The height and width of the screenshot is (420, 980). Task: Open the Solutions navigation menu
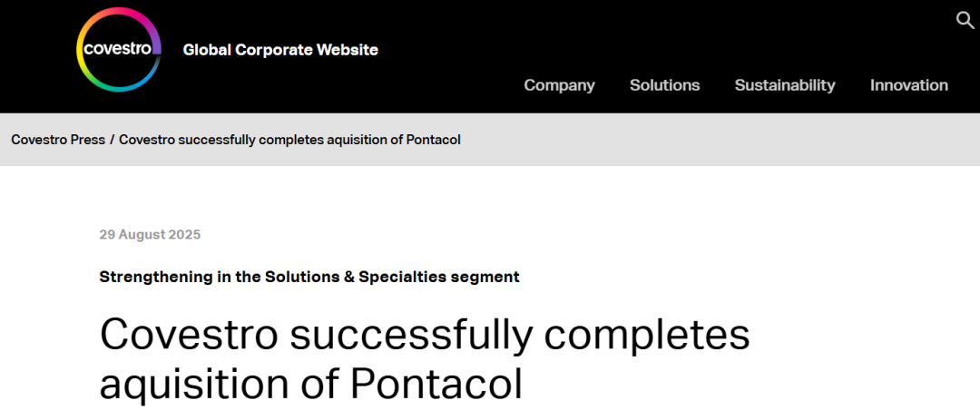pos(664,85)
